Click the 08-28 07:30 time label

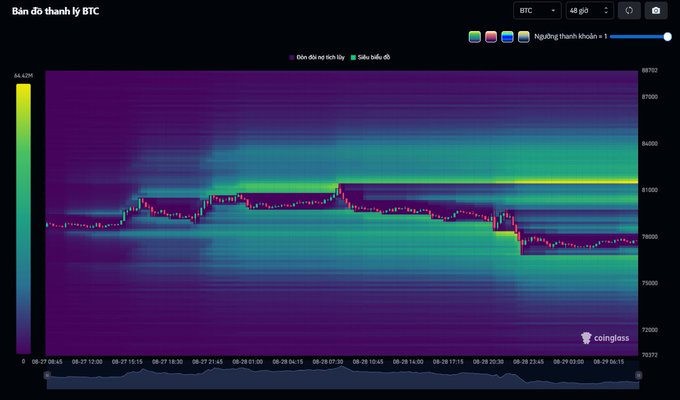coord(328,361)
